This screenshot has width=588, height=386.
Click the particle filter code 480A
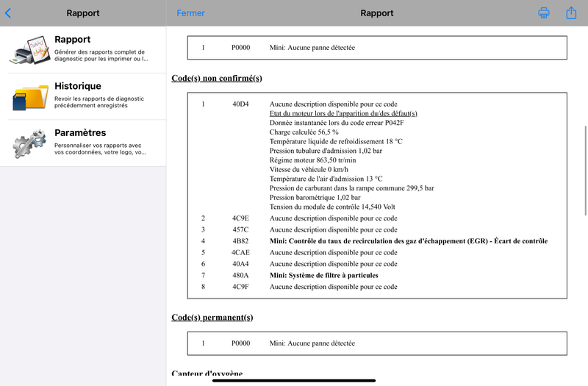pos(240,275)
